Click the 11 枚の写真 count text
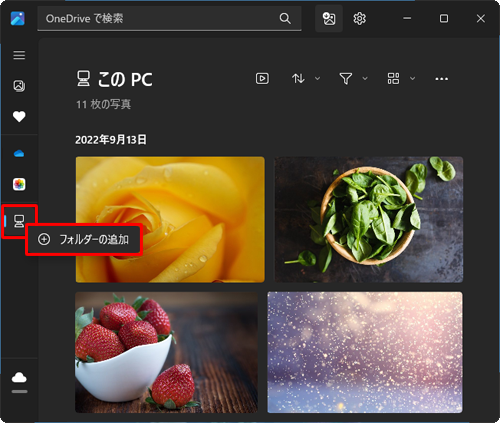 (x=103, y=104)
